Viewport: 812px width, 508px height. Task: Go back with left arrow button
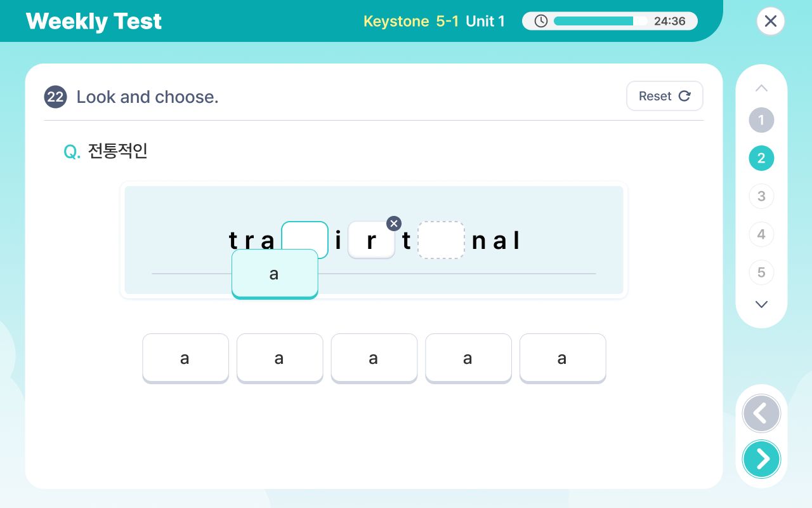761,414
